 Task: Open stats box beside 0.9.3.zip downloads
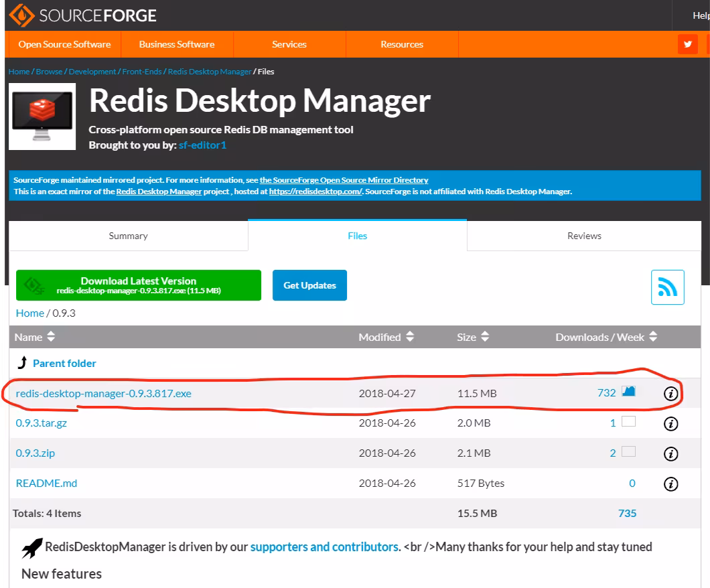[x=628, y=451]
